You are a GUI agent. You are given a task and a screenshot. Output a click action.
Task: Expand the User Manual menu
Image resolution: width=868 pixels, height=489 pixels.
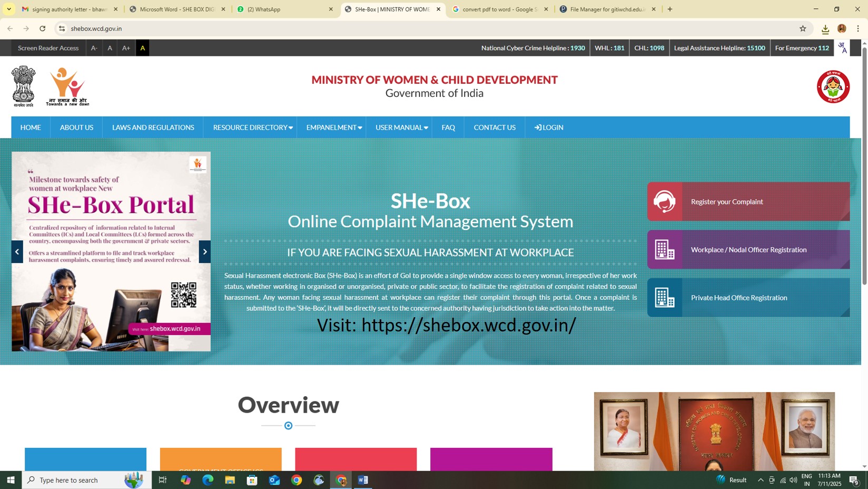(401, 128)
